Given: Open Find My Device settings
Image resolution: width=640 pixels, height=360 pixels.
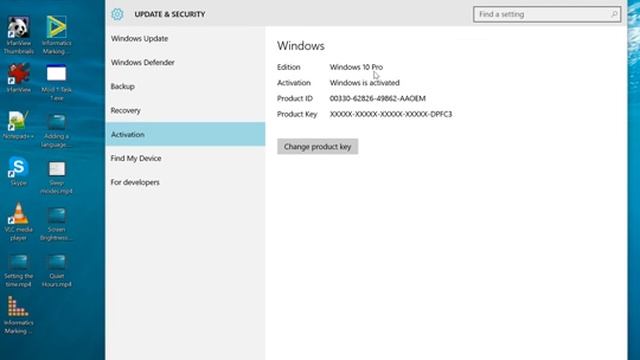Looking at the screenshot, I should tap(185, 158).
